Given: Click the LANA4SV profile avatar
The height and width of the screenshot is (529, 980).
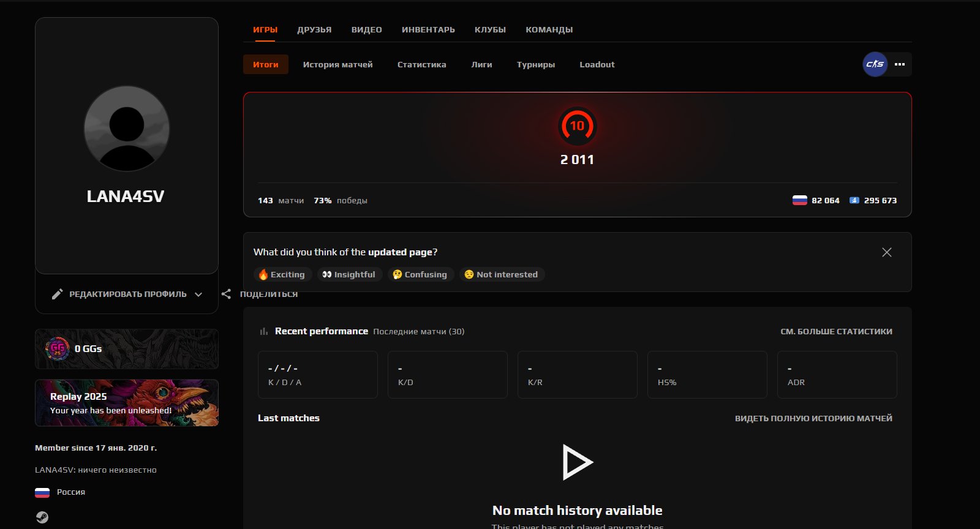Looking at the screenshot, I should [x=127, y=129].
